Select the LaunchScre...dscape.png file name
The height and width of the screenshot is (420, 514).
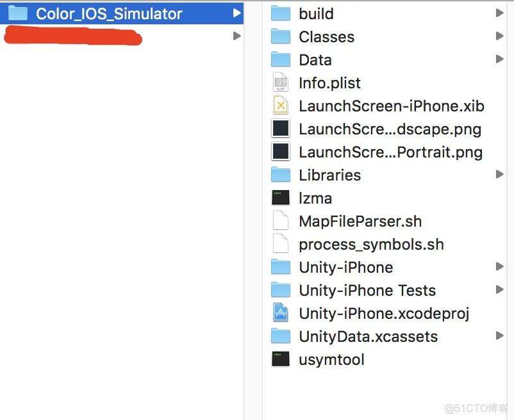(390, 129)
